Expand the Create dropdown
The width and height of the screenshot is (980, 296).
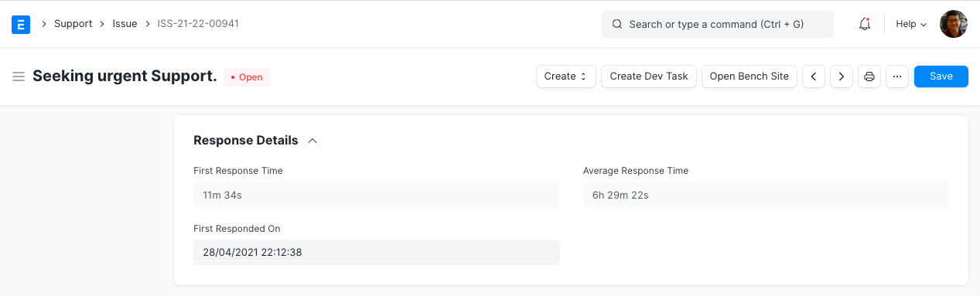click(x=566, y=77)
